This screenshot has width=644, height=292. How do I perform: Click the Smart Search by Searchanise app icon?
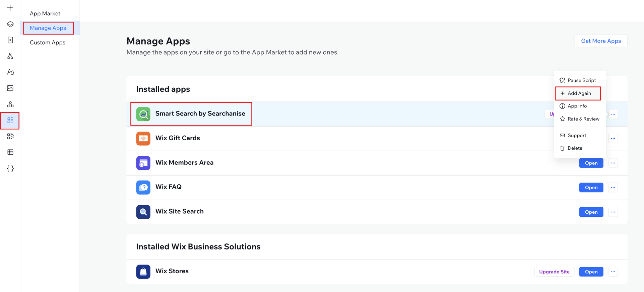click(x=143, y=114)
